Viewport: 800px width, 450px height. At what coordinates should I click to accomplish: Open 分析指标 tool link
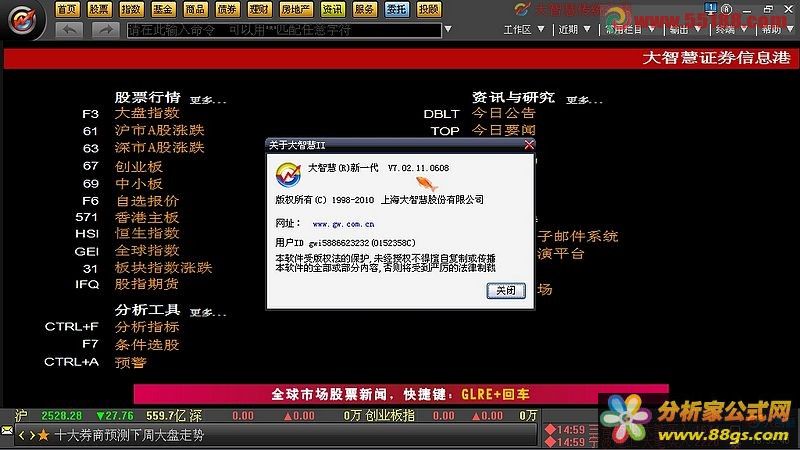pos(147,327)
